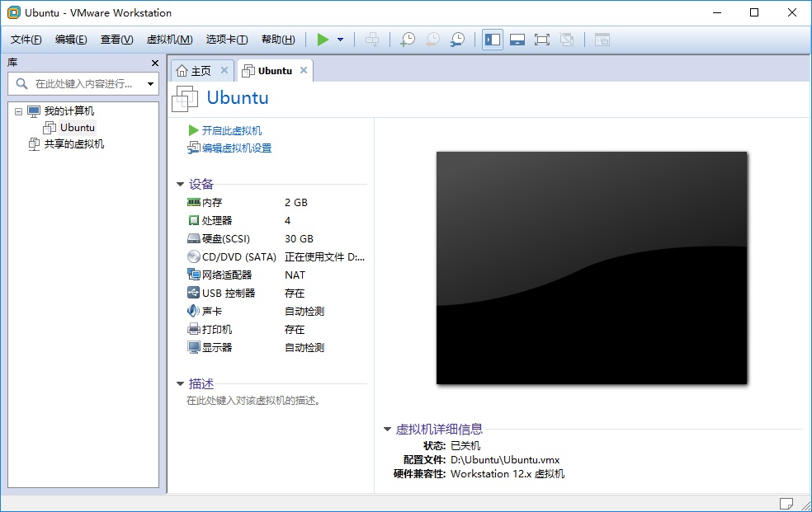The image size is (812, 512).
Task: Click the 声卡 sound card icon
Action: click(193, 311)
